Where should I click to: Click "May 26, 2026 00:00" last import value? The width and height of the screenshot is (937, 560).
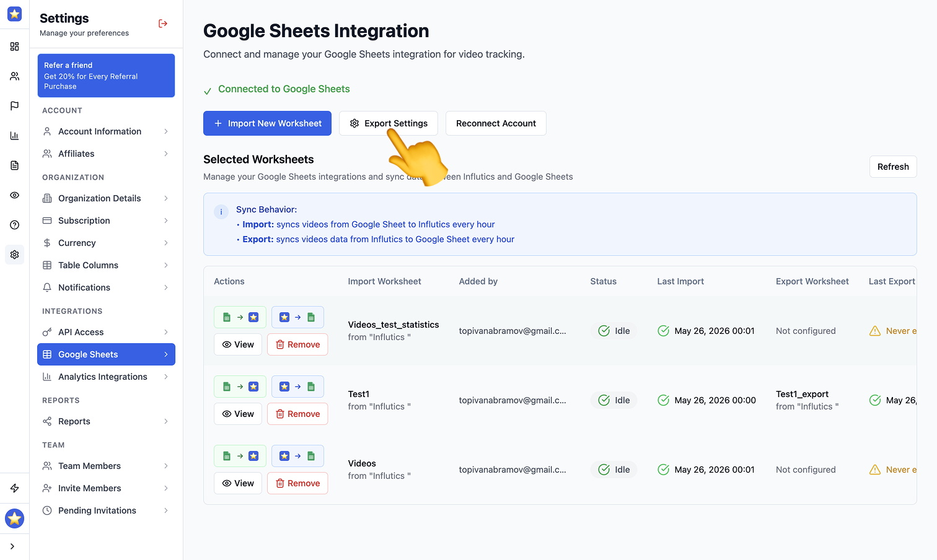[x=715, y=400]
